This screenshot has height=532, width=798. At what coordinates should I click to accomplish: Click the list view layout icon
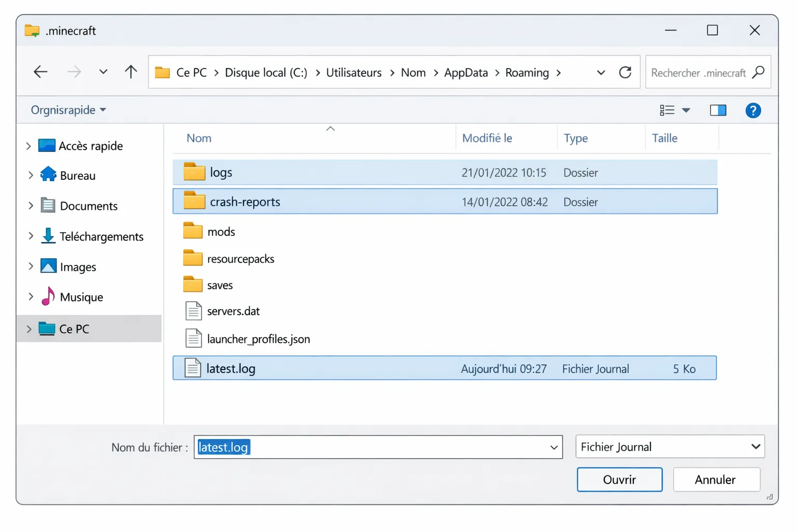pos(667,110)
